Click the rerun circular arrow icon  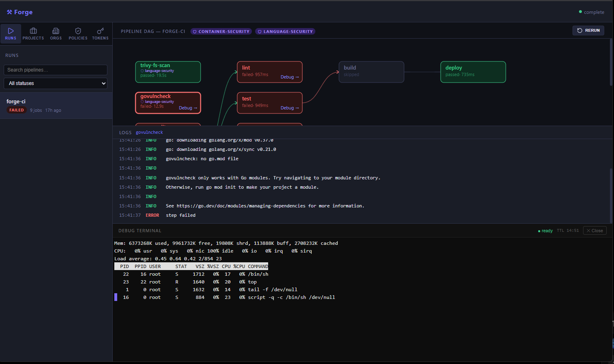point(580,31)
